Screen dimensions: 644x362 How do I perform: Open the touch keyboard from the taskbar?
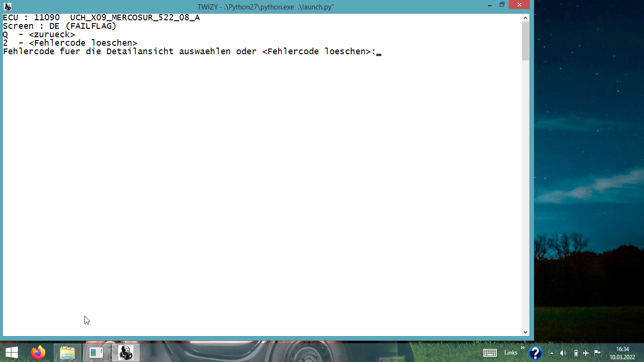point(490,353)
